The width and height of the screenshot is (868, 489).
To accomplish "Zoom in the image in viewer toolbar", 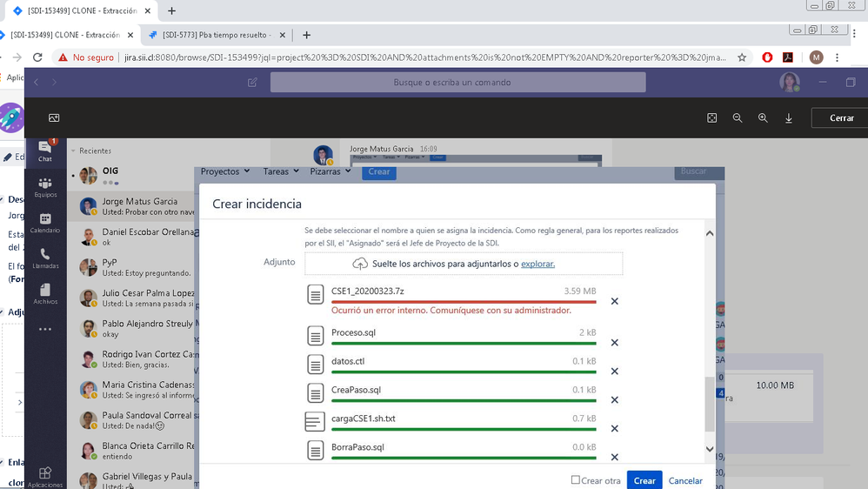I will [763, 118].
